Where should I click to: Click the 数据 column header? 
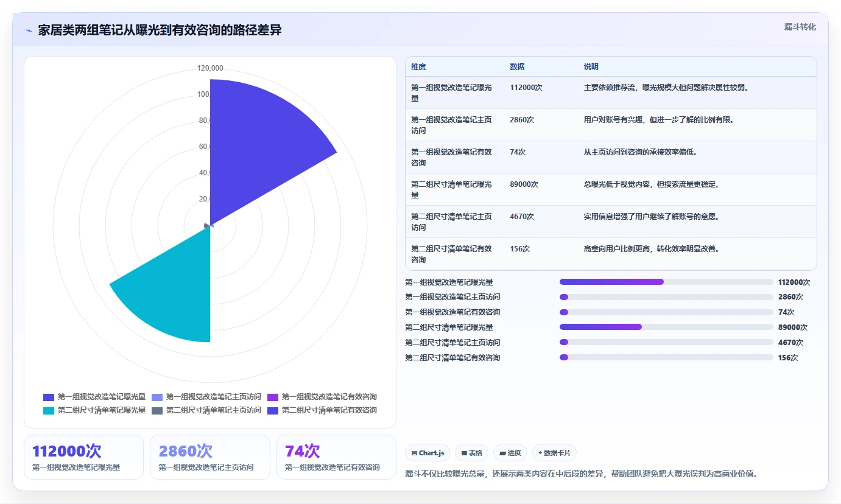pos(517,67)
